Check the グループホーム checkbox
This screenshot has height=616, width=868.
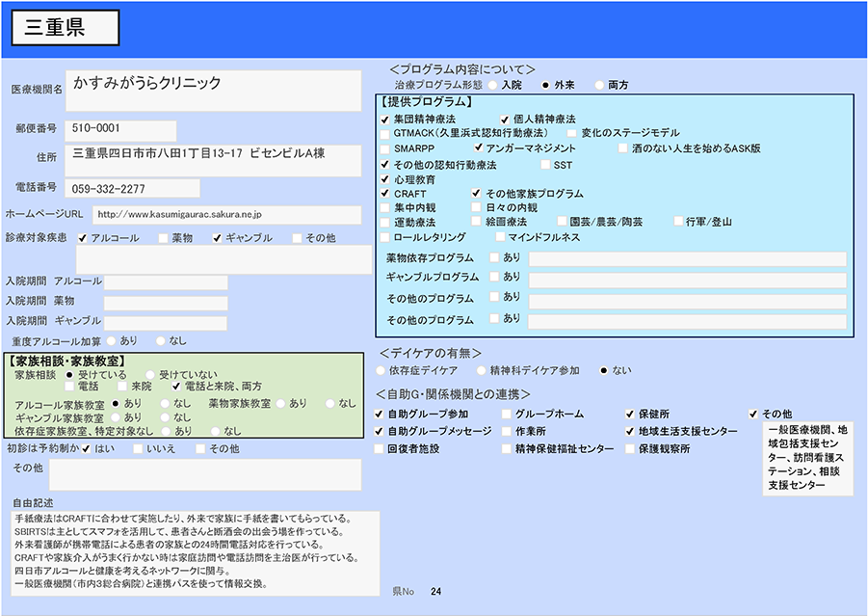507,414
